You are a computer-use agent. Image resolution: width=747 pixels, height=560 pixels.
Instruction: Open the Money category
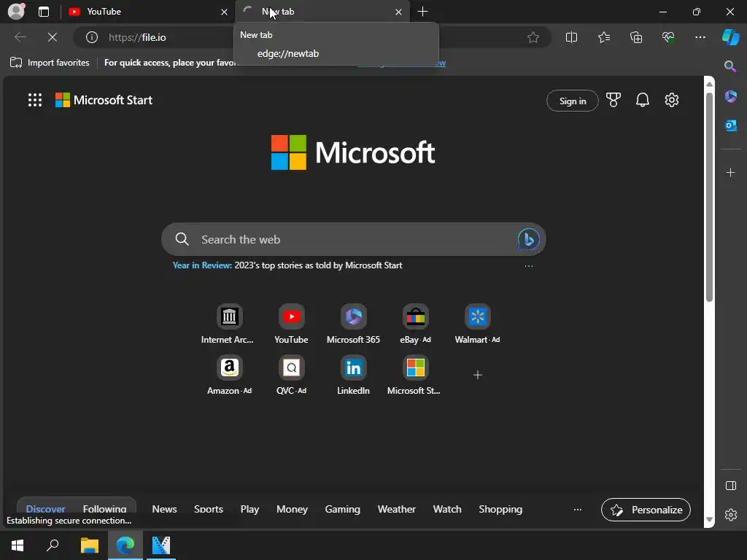tap(292, 509)
